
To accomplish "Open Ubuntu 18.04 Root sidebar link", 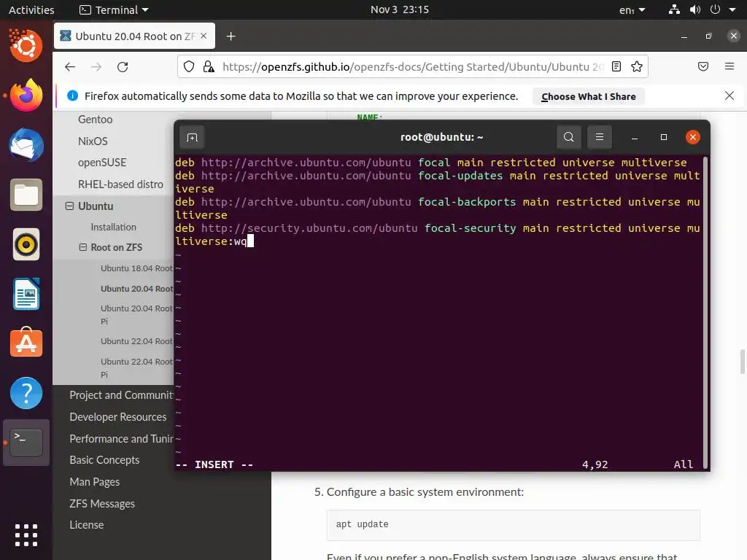I will coord(136,268).
